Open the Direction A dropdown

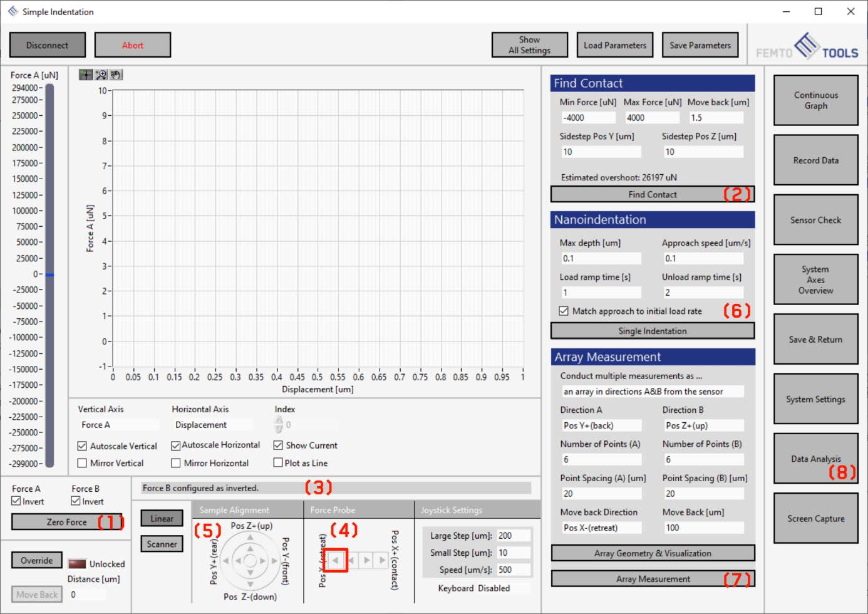[601, 425]
